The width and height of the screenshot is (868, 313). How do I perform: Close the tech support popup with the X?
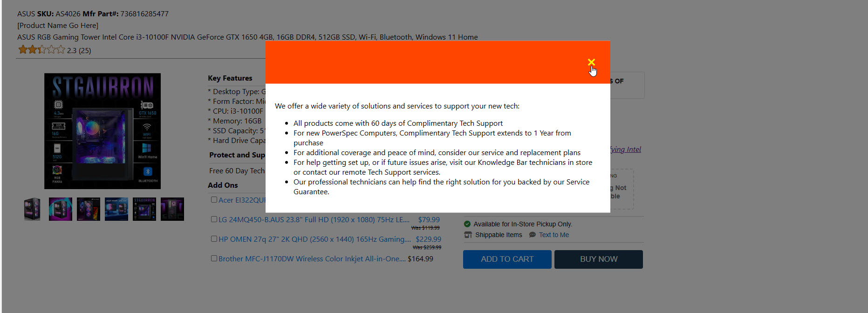click(x=591, y=62)
